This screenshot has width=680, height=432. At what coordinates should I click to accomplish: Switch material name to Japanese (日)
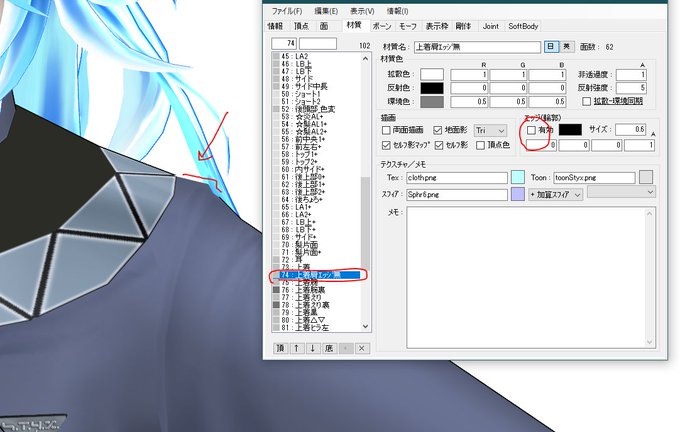[x=551, y=46]
